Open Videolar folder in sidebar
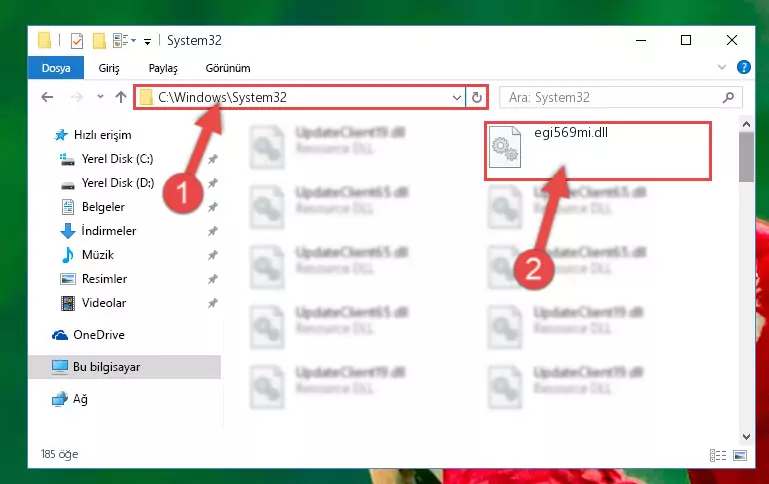 [93, 303]
